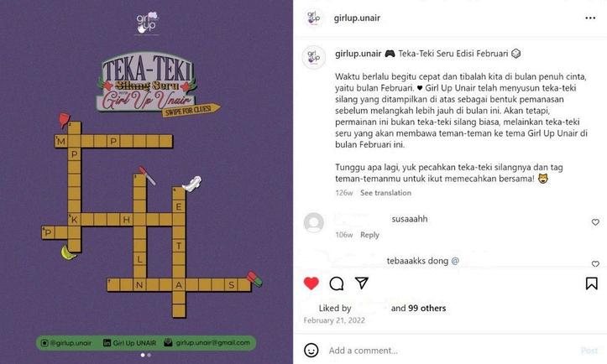Like the susaaahh comment heart
Viewport: 607px width, 364px height.
595,222
